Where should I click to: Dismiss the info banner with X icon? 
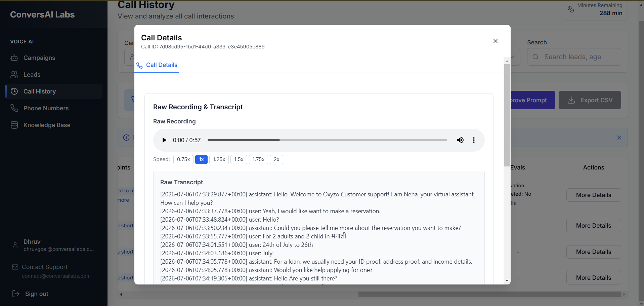[x=619, y=138]
